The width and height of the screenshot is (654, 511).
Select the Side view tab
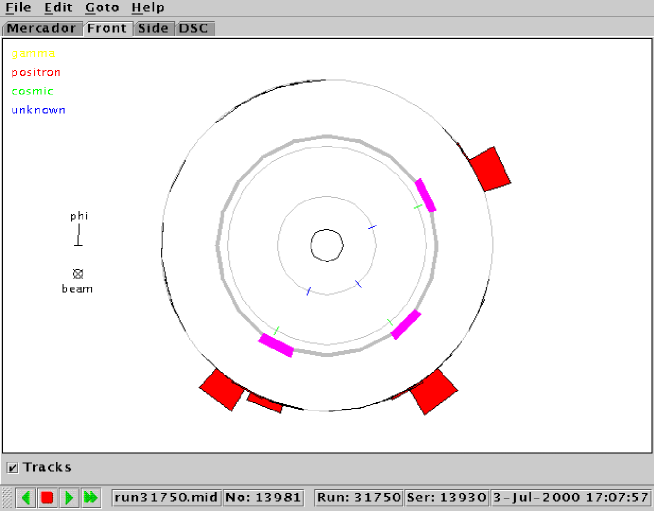pos(153,28)
